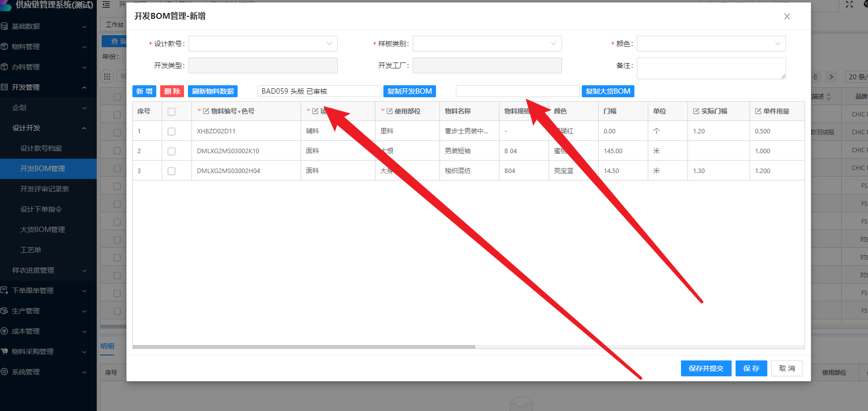This screenshot has height=411, width=868.
Task: Open 大货BOM管理 in sidebar menu
Action: tap(43, 230)
